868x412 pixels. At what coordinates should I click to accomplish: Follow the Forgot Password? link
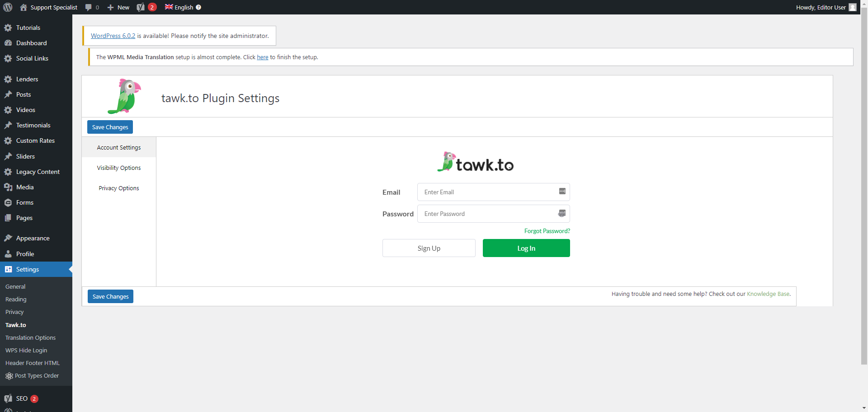click(547, 231)
